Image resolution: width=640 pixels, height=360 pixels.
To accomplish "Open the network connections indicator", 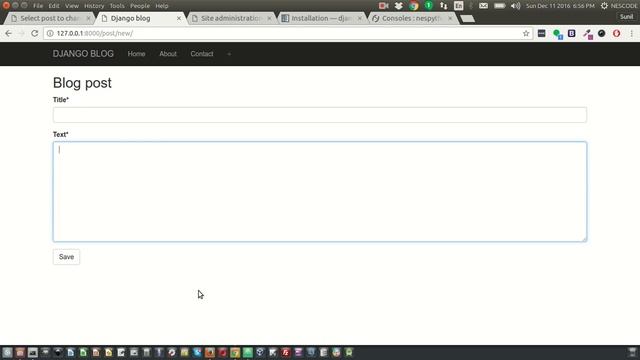I will (444, 6).
